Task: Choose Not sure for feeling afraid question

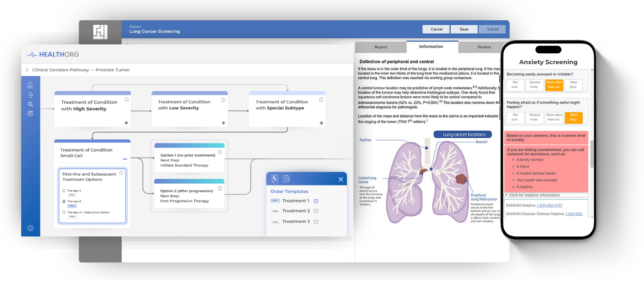Action: coord(515,117)
